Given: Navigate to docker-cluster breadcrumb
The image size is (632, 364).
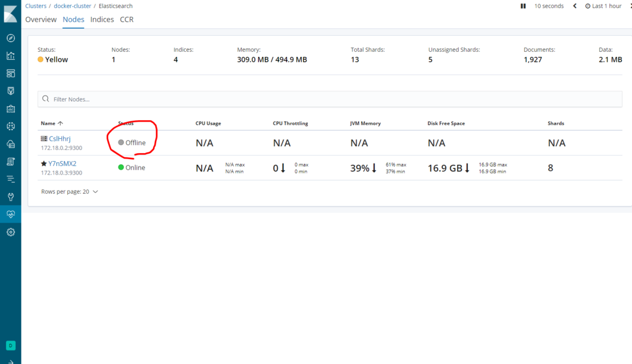Looking at the screenshot, I should (73, 6).
